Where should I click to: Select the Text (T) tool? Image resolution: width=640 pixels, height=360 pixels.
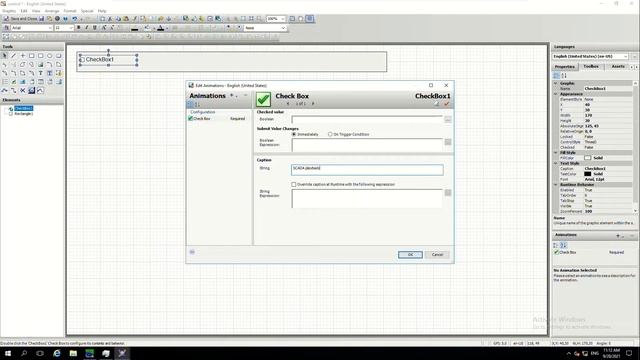point(40,73)
